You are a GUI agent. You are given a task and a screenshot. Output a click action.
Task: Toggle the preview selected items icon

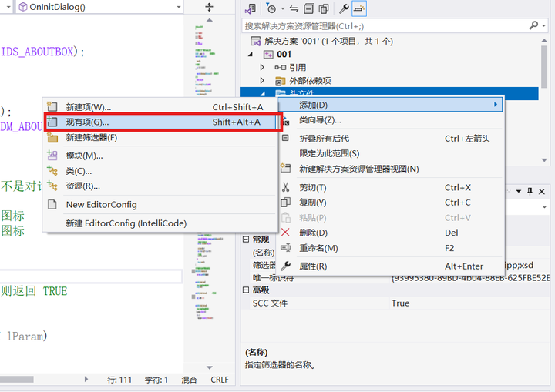[359, 8]
